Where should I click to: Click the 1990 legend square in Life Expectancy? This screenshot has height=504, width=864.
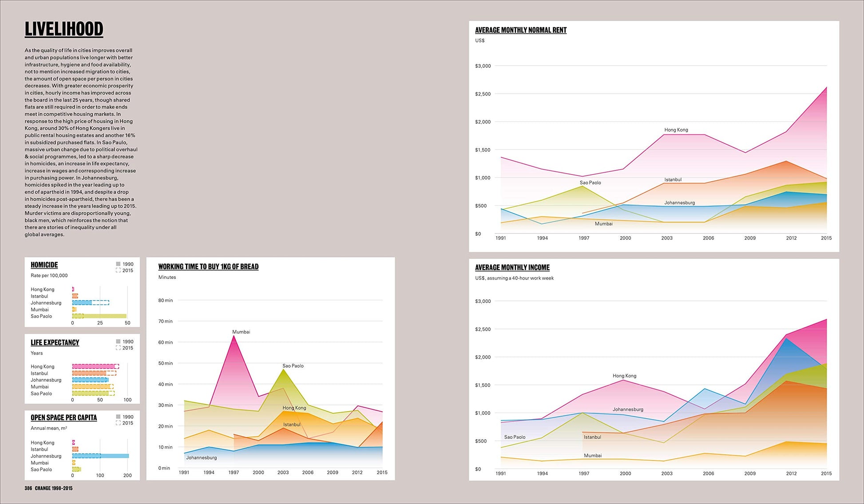tap(118, 341)
